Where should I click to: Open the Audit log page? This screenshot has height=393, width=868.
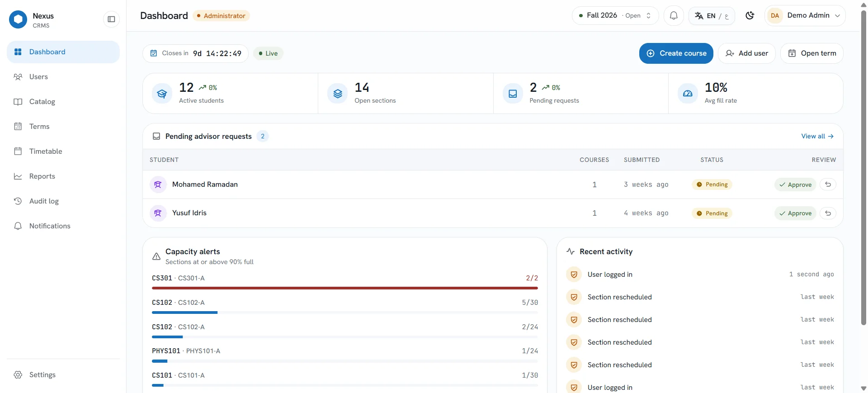(x=63, y=201)
